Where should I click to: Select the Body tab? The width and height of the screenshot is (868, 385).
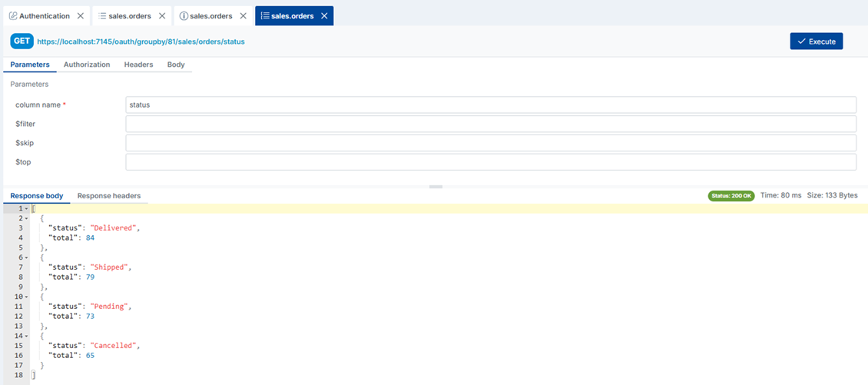176,65
